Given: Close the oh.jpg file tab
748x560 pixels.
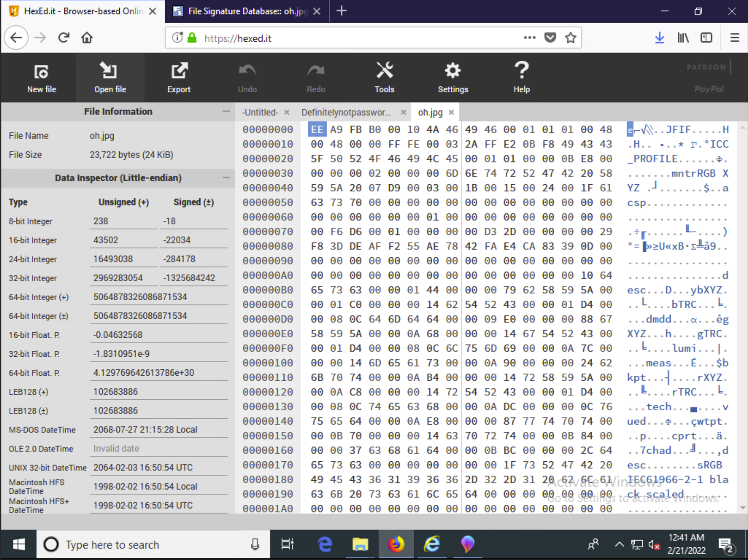Looking at the screenshot, I should pyautogui.click(x=451, y=112).
